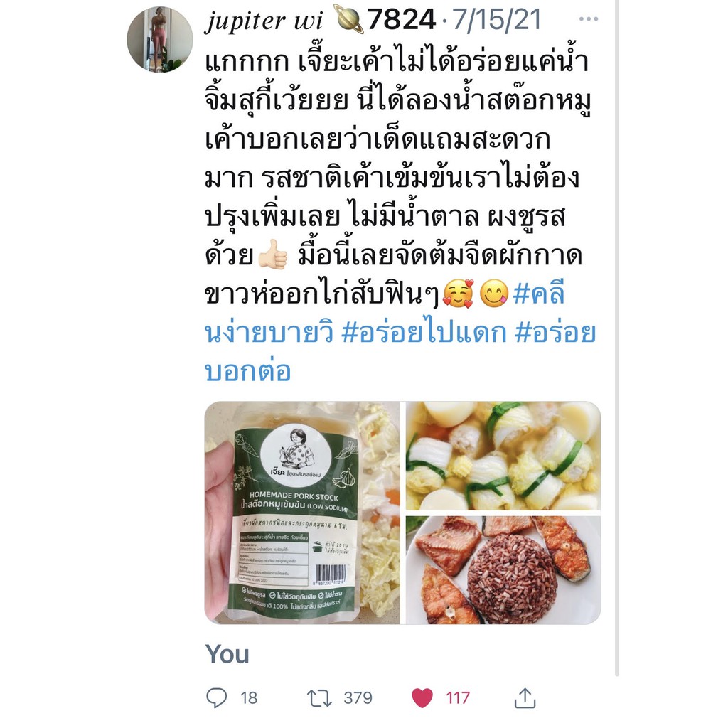View the pork stock package photo
728x728 pixels.
tap(302, 513)
